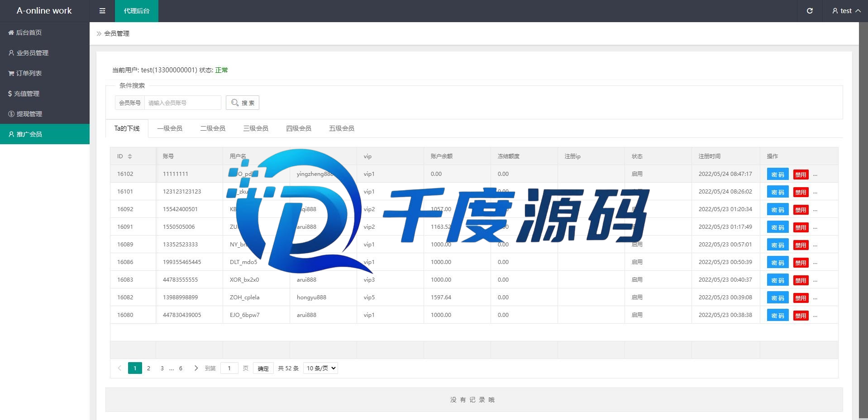Click 密码 button for ID 16080
Screen dimensions: 868x420
[777, 315]
